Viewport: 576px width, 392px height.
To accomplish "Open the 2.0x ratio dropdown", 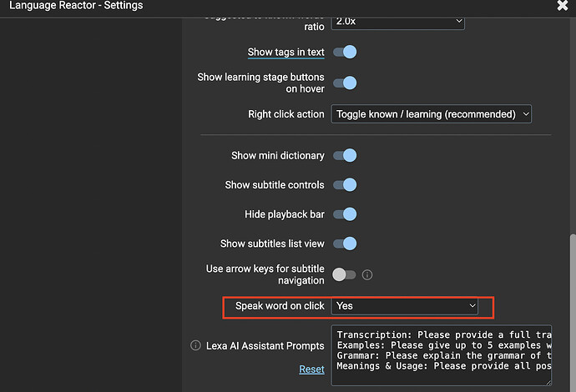I will 398,22.
